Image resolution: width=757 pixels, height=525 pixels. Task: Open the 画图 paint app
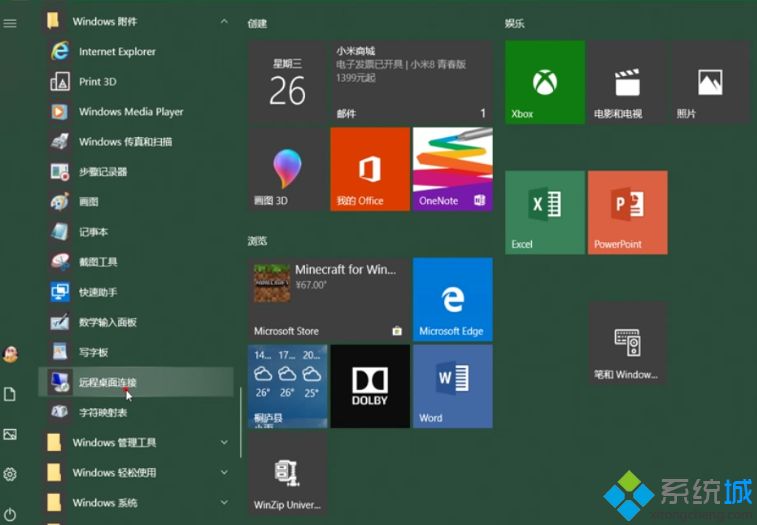pos(136,201)
